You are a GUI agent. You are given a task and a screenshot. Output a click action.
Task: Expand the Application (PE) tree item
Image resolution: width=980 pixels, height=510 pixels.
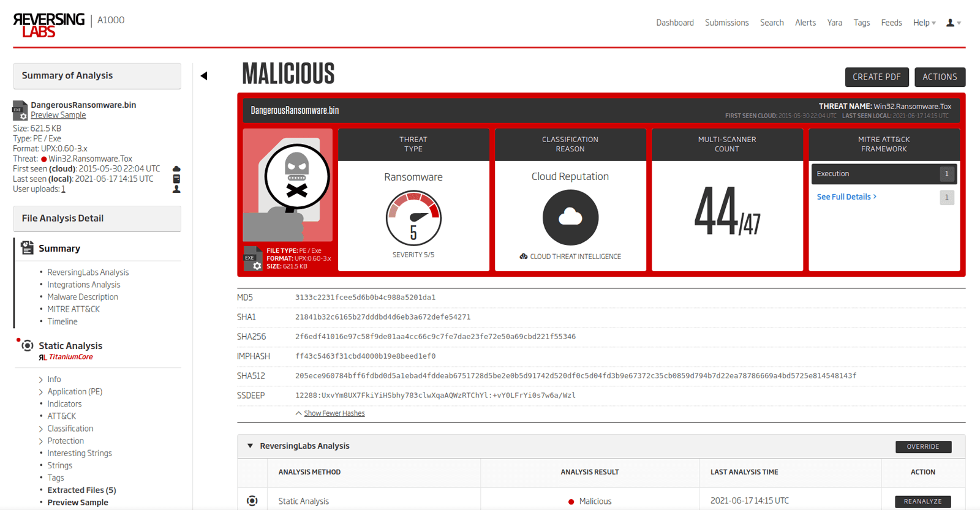(41, 392)
